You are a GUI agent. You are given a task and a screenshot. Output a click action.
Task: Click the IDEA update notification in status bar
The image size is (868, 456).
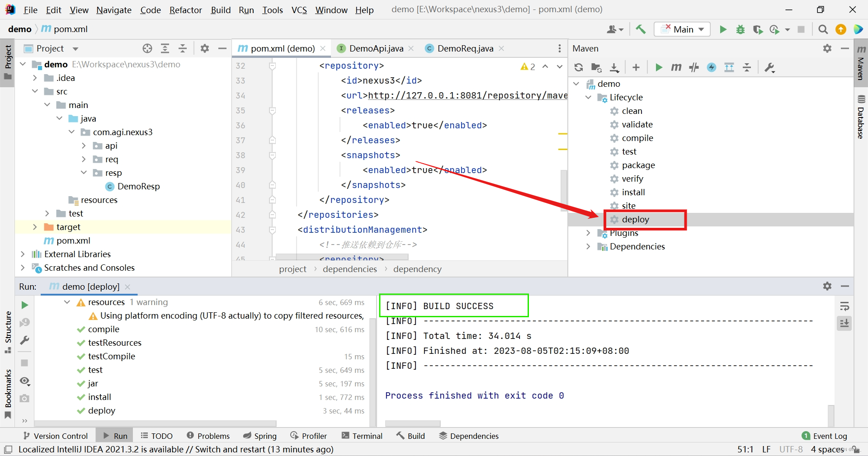176,449
